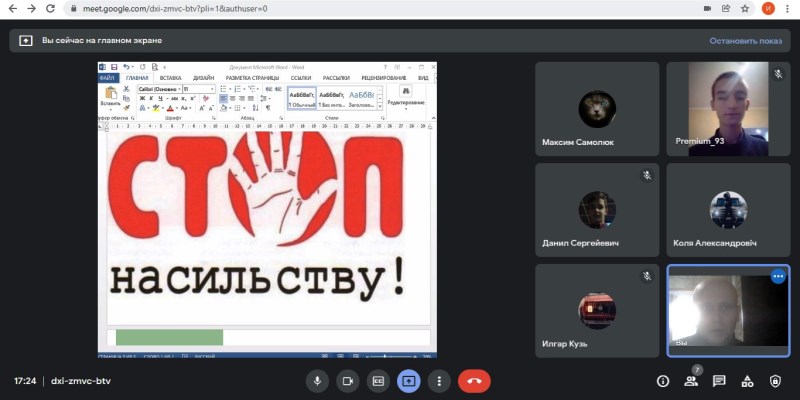Open meeting details info icon
Screen dimensions: 800x400
tap(662, 381)
